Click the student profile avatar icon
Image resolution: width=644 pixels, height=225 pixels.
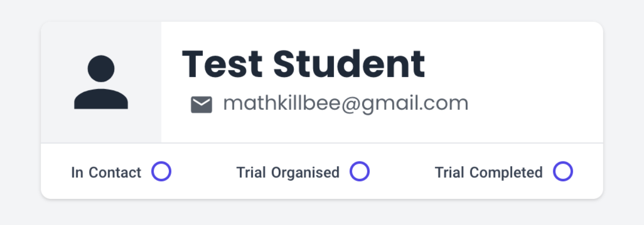point(101,82)
